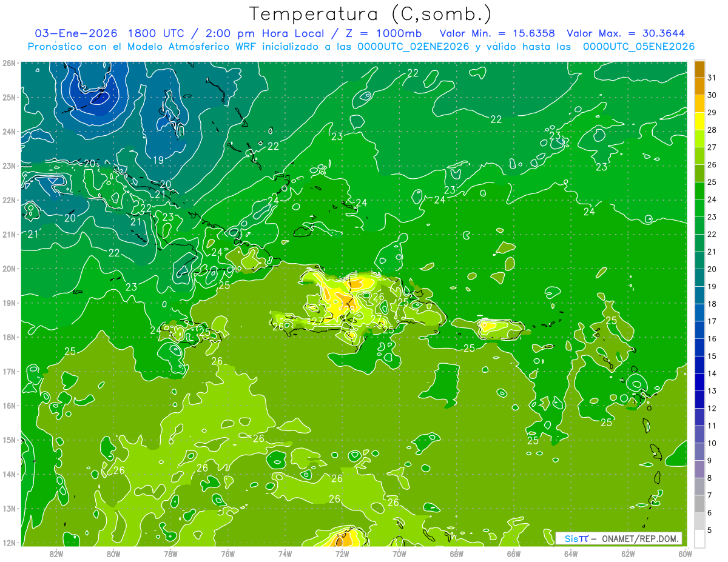This screenshot has width=728, height=562.
Task: Click the ONAMET/REP.DOM. credit label
Action: (639, 538)
